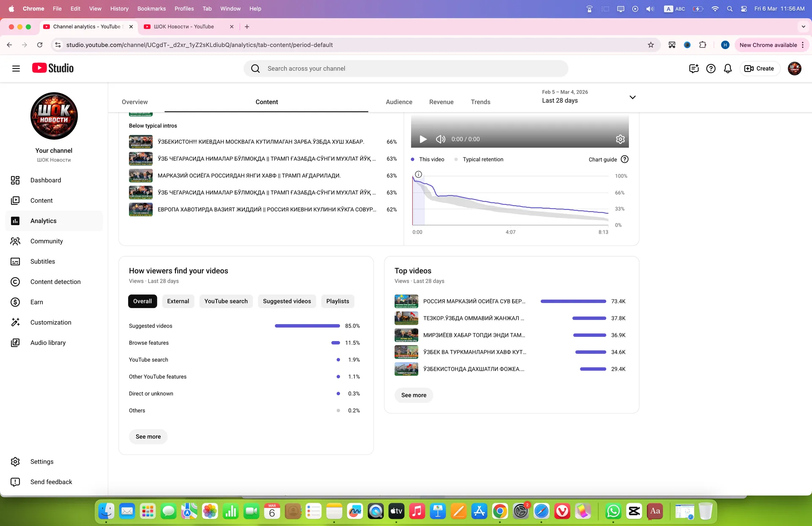Click See more under Top videos

pos(414,395)
